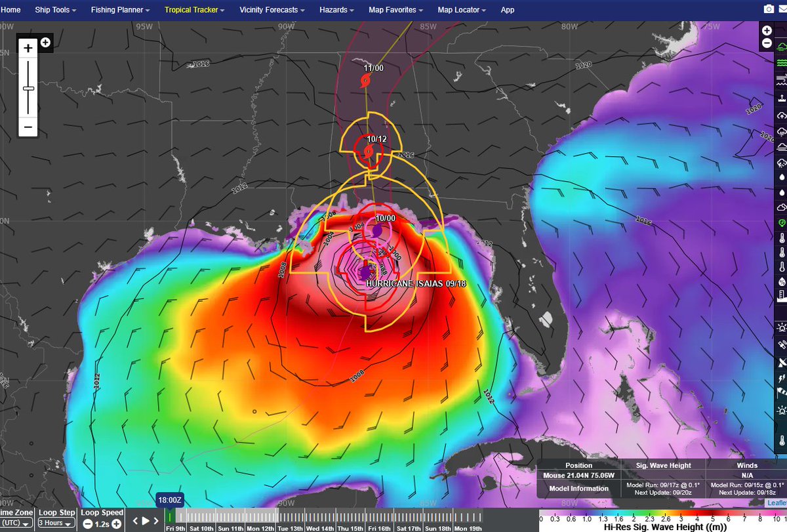Open the Loop Step 3 Hours dropdown
787x532 pixels.
pos(55,523)
